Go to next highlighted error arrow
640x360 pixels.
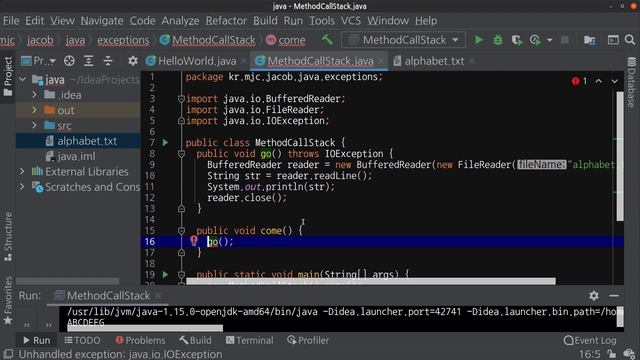614,81
